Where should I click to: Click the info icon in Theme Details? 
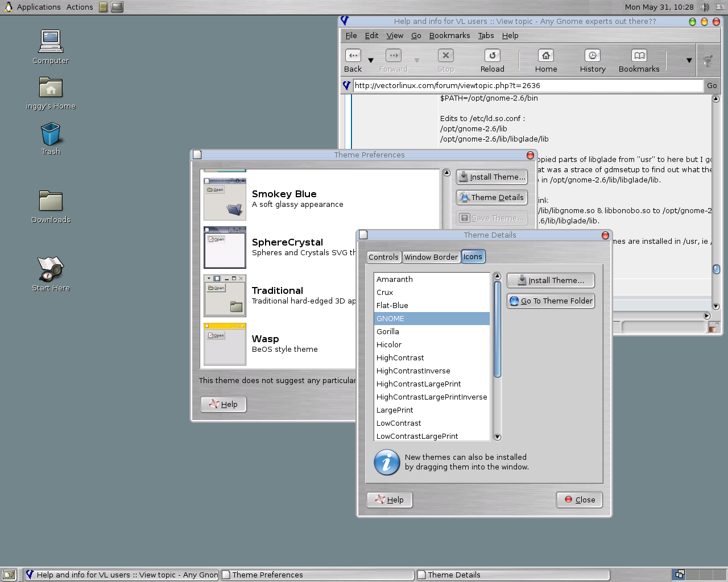(x=387, y=462)
